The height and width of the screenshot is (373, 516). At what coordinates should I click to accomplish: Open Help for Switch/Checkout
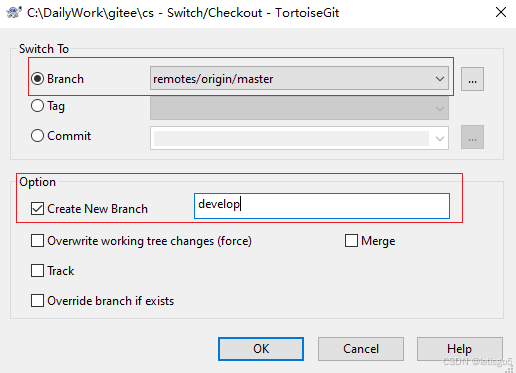click(x=459, y=349)
